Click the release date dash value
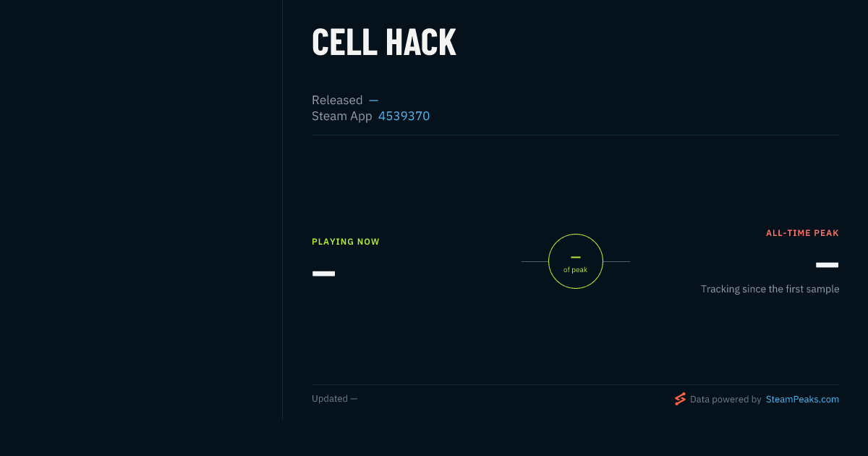The image size is (868, 456). [x=373, y=100]
